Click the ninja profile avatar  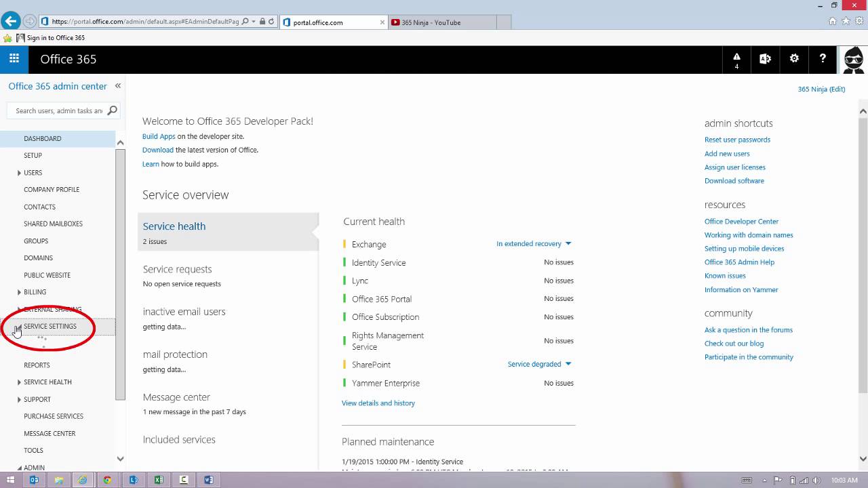pos(853,60)
